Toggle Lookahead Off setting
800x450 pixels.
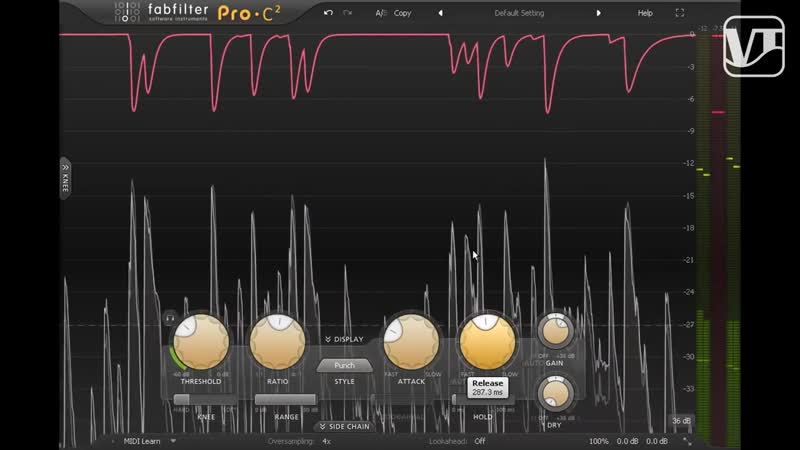[480, 440]
